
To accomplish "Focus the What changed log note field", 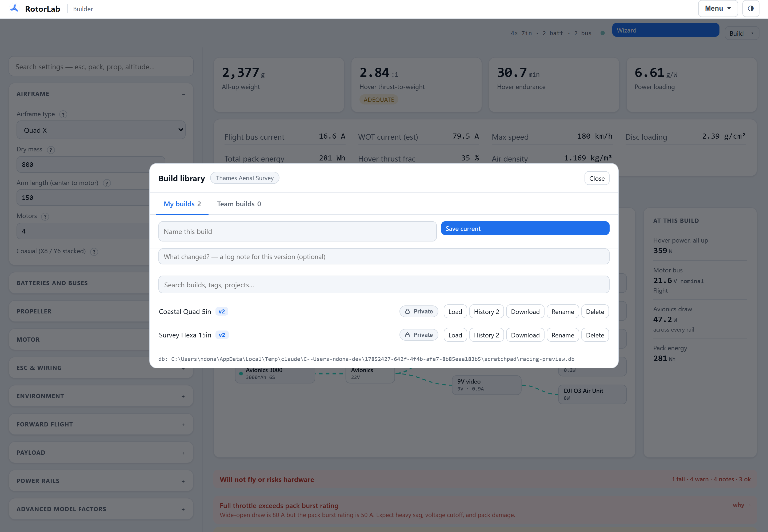I will (x=384, y=257).
